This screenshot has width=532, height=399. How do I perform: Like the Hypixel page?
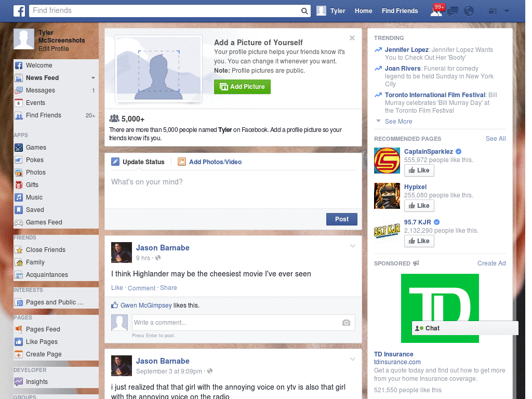click(419, 206)
